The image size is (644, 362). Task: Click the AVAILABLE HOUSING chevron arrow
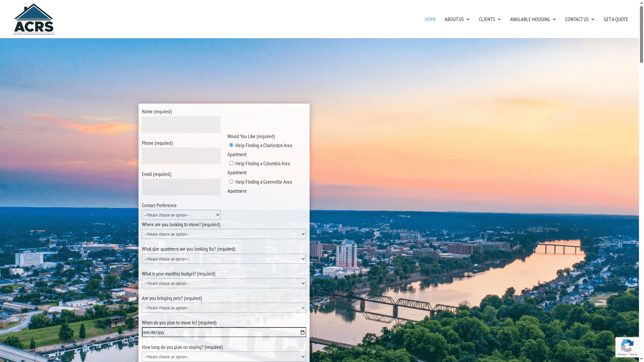pos(554,19)
